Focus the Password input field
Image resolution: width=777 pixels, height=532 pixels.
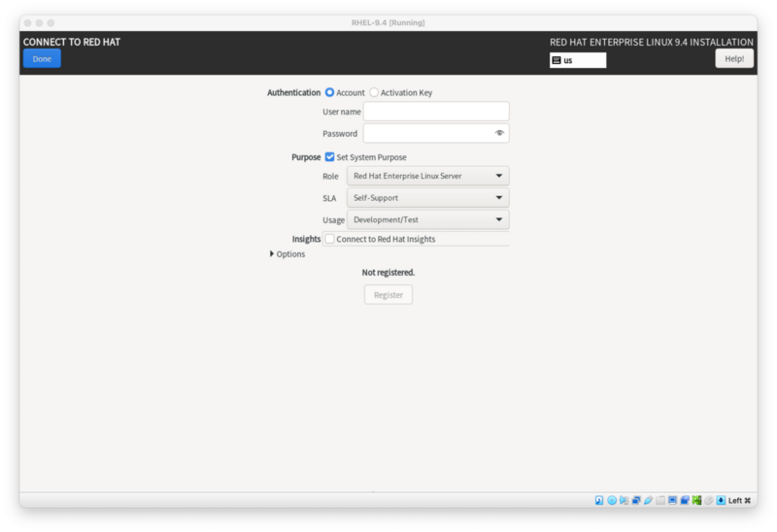click(436, 133)
